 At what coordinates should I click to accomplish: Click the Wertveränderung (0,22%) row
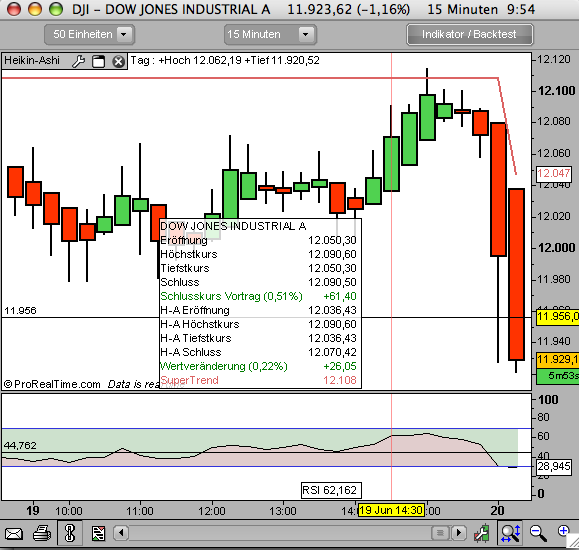point(258,366)
